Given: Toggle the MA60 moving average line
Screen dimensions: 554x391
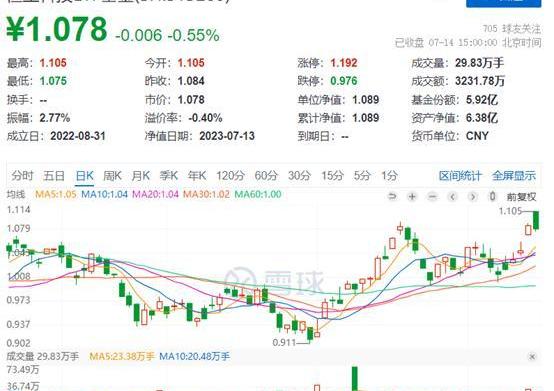Looking at the screenshot, I should tap(258, 194).
